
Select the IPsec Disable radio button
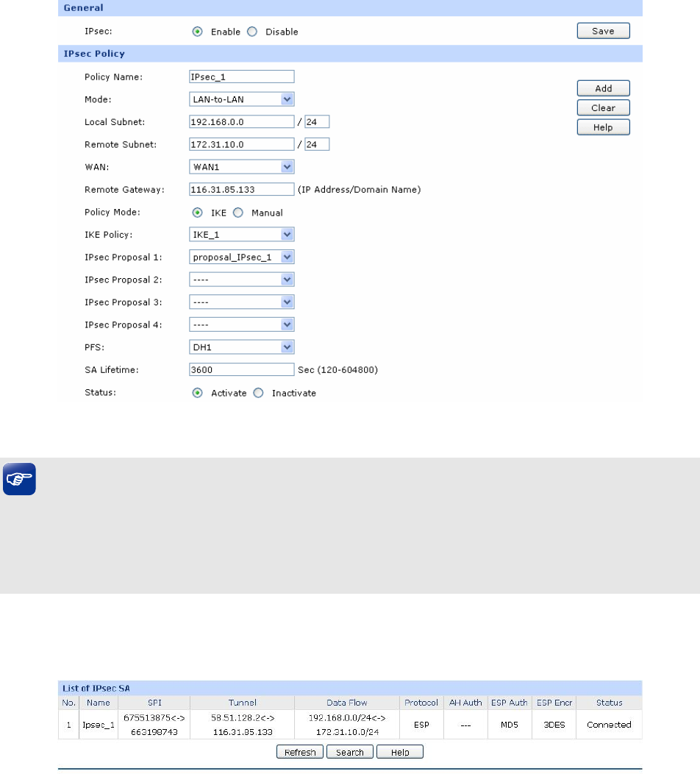(252, 32)
